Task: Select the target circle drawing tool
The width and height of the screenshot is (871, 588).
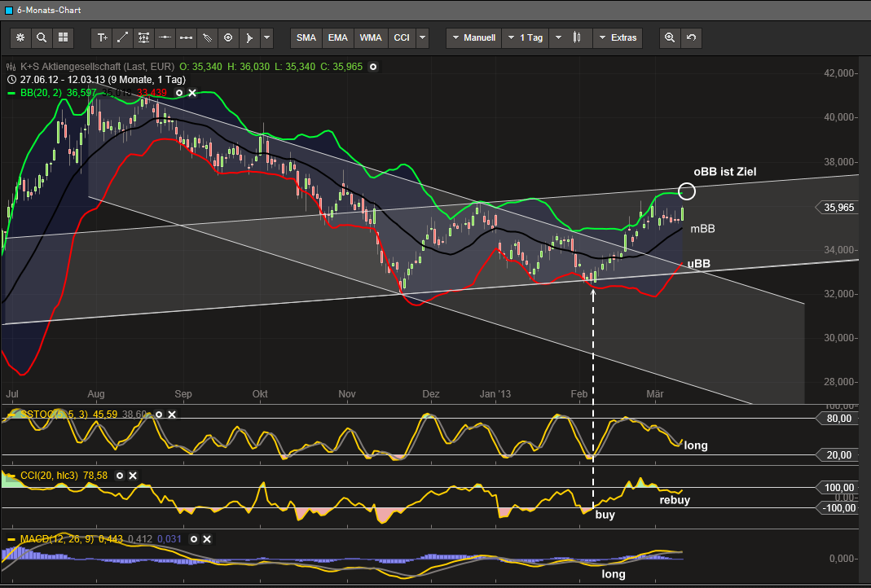Action: coord(228,37)
